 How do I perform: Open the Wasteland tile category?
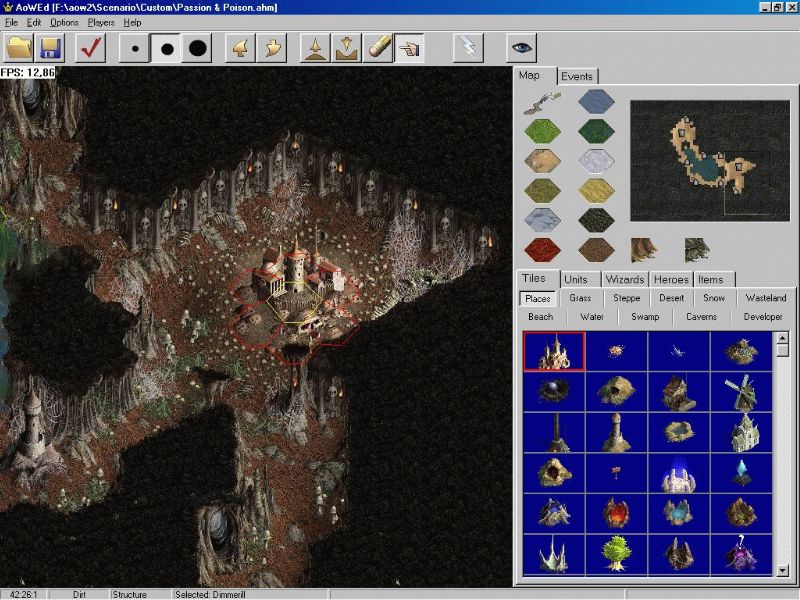(765, 297)
